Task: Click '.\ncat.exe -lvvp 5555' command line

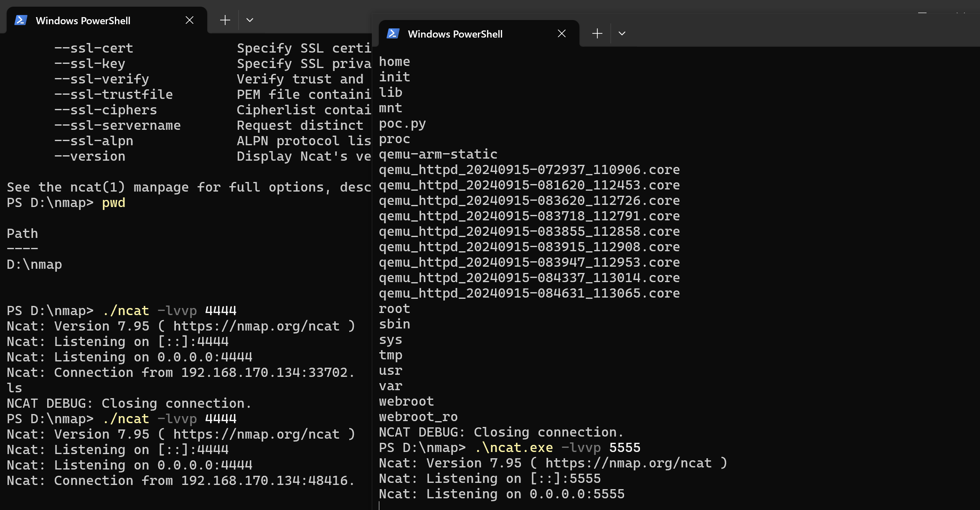Action: coord(558,448)
